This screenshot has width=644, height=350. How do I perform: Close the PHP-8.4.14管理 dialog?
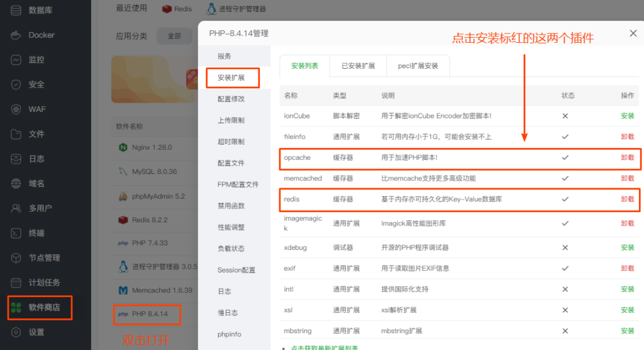[x=633, y=33]
